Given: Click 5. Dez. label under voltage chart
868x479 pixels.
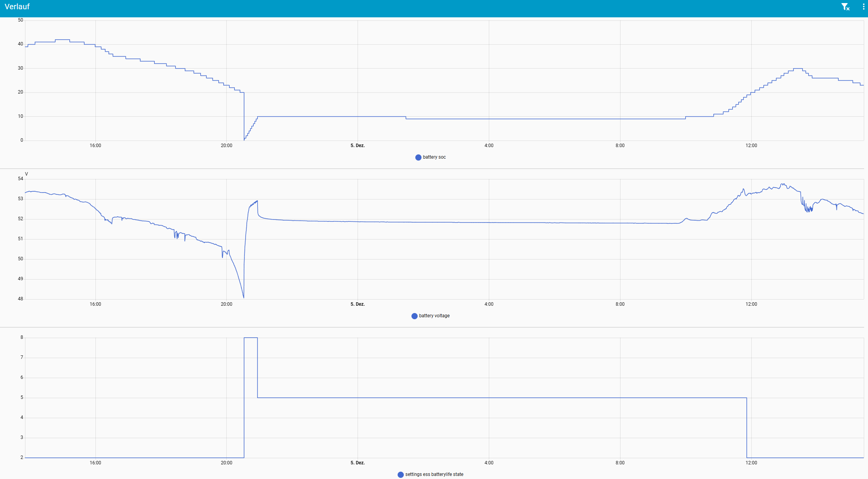Looking at the screenshot, I should [358, 304].
